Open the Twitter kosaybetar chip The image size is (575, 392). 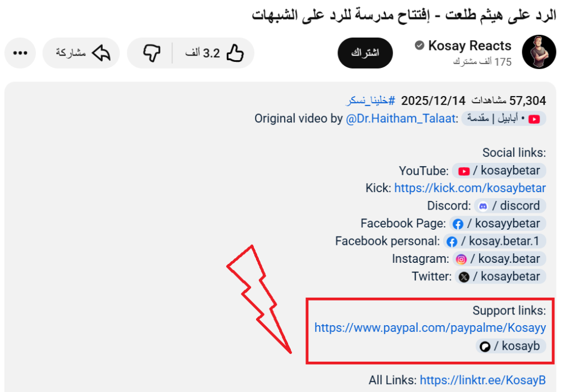click(x=500, y=276)
